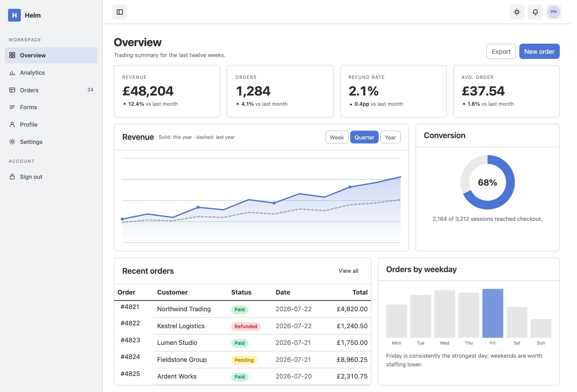This screenshot has height=392, width=577.
Task: Switch revenue chart to Week
Action: (x=337, y=137)
